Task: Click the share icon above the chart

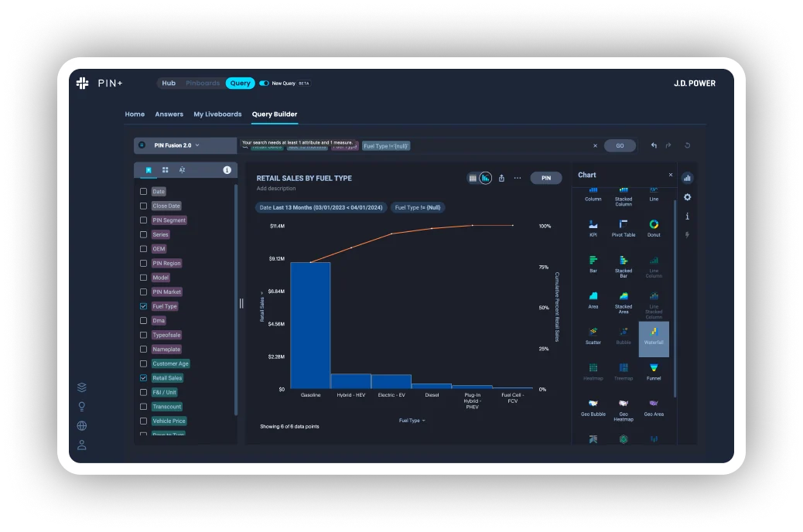Action: tap(501, 178)
